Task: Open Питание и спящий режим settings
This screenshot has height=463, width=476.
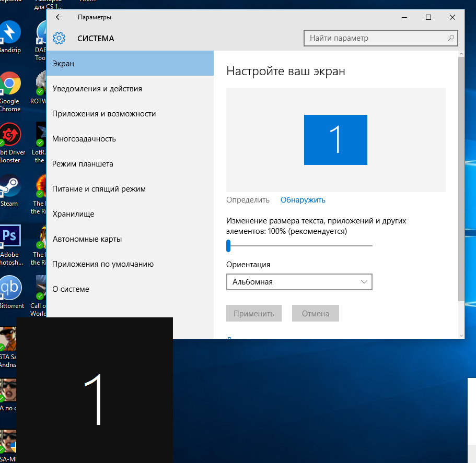Action: pos(99,189)
